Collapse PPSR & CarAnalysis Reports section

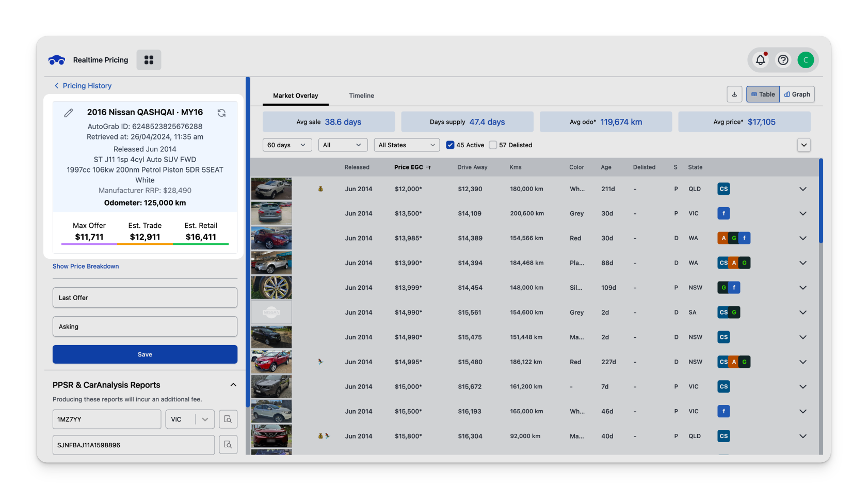pyautogui.click(x=233, y=385)
